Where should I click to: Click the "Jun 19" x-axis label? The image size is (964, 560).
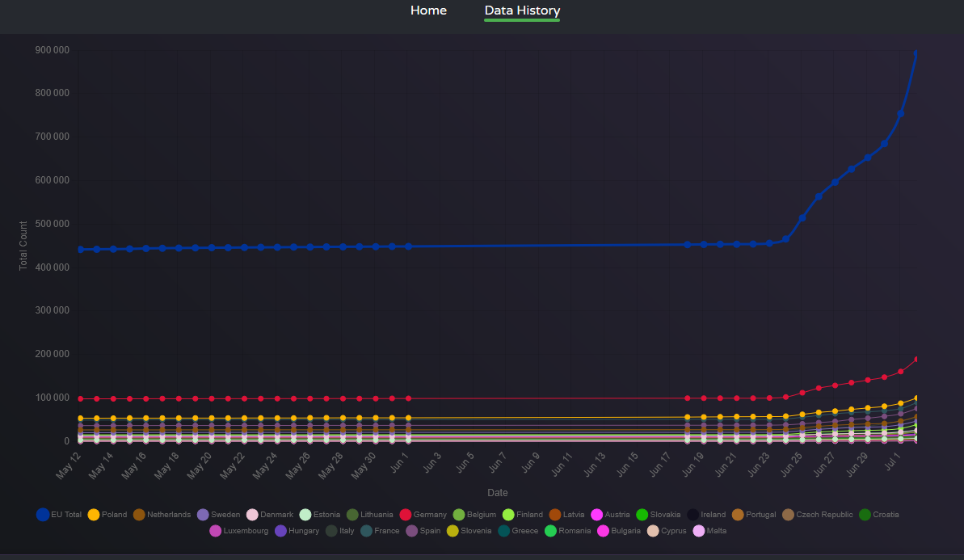click(692, 464)
